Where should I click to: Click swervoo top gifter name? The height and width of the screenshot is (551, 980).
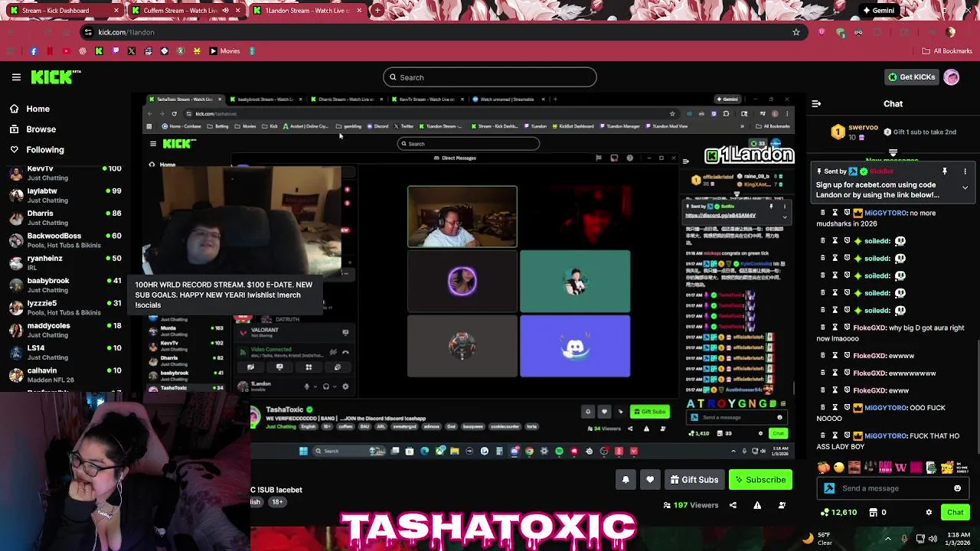click(863, 128)
